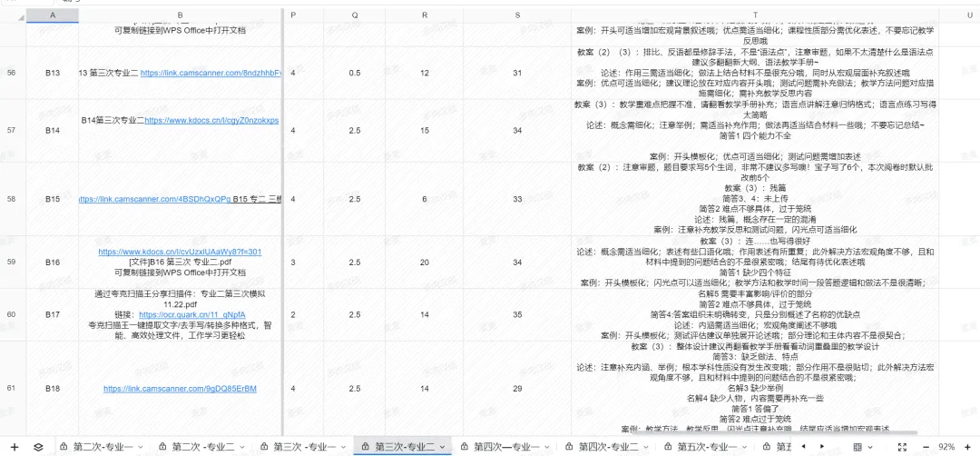Open the 第三次-专业二 tab dropdown chevron
Screen dimensions: 980x456
point(442,447)
